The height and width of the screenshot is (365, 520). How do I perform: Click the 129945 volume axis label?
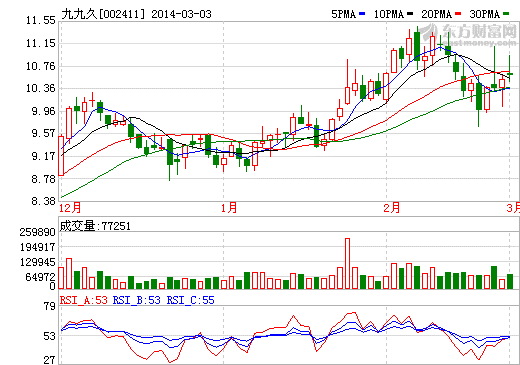(x=37, y=262)
